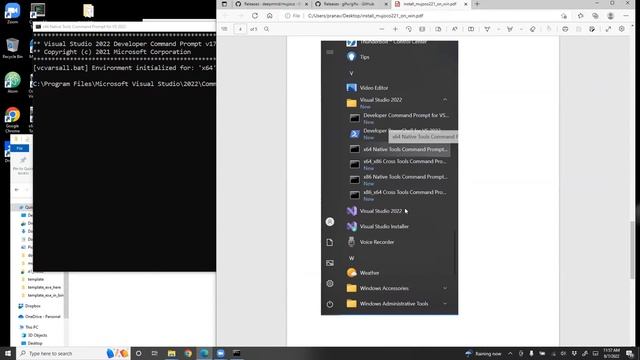
Task: Switch to the second GitHub Releases tab
Action: click(x=349, y=4)
